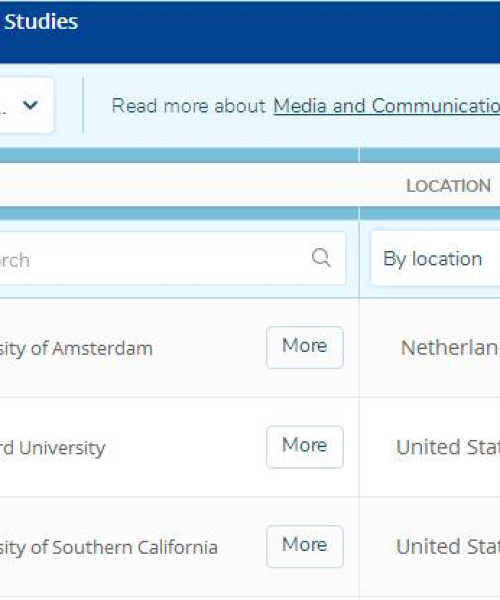Select United States in Southern California's row
Image resolution: width=500 pixels, height=600 pixels.
coord(448,547)
